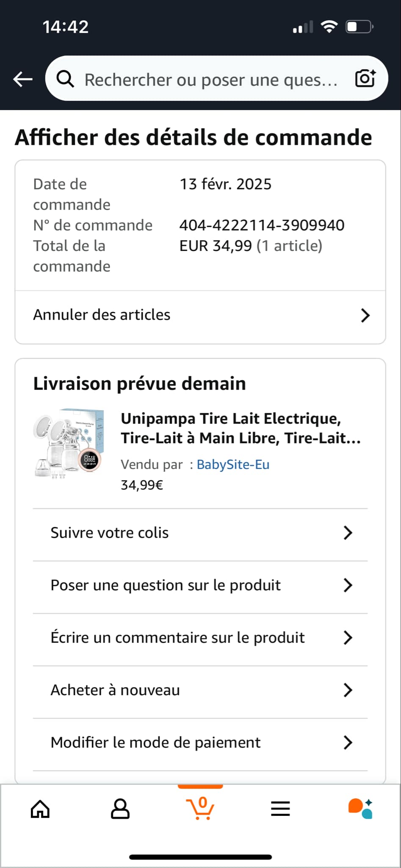This screenshot has width=401, height=868.
Task: Tap the breast pump product thumbnail
Action: (x=69, y=444)
